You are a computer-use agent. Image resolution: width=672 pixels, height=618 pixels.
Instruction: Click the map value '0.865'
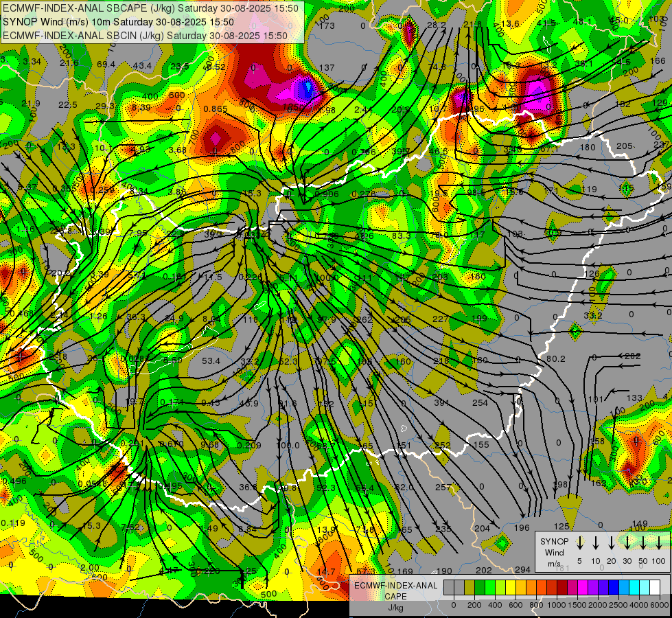coord(216,109)
